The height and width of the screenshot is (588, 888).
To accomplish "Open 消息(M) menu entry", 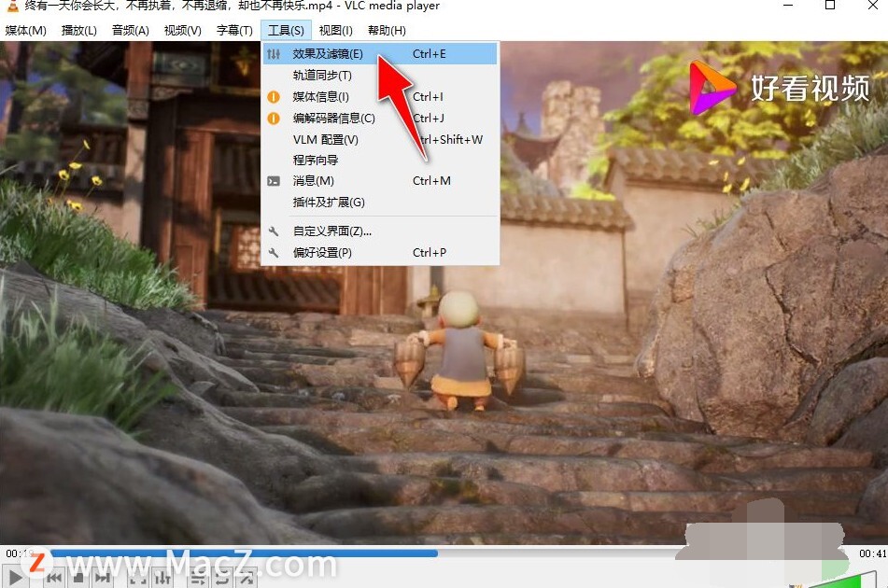I will tap(380, 181).
